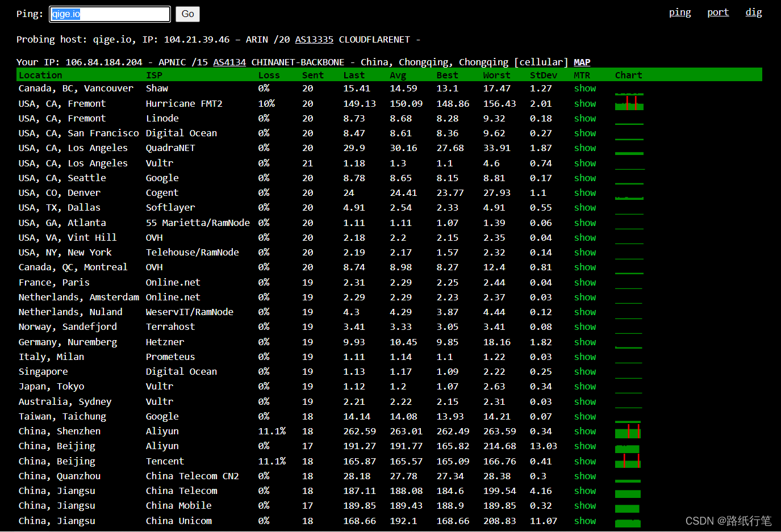Show MTR for Fremont Hurricane FMT2 row
Image resolution: width=781 pixels, height=532 pixels.
(x=584, y=104)
